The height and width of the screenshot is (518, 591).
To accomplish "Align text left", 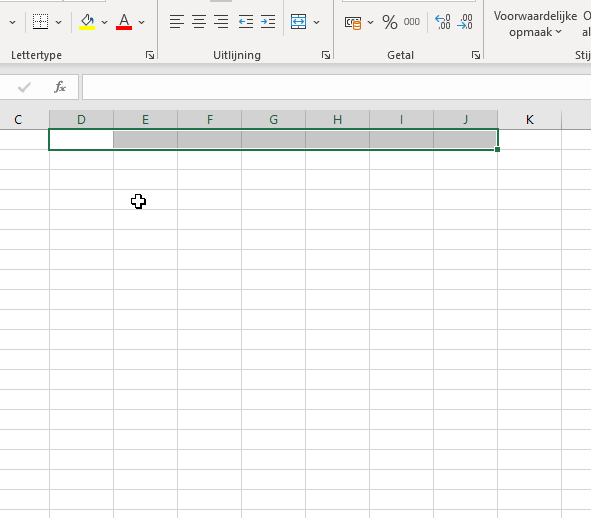I will (x=176, y=21).
